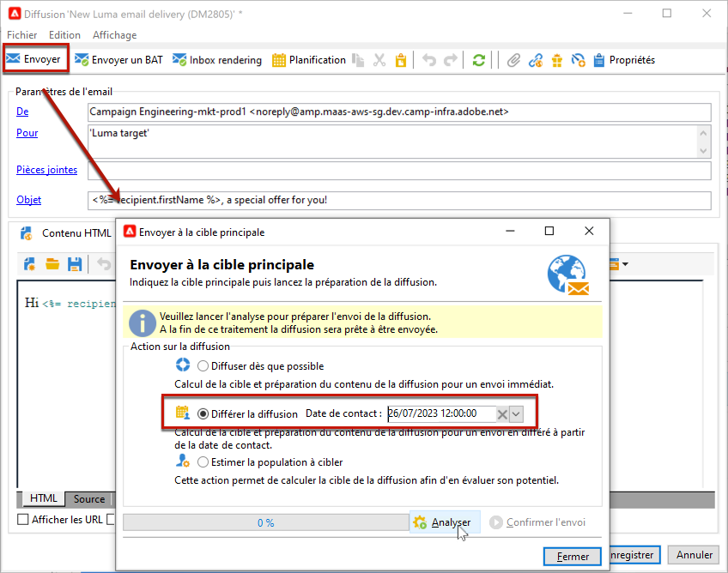The height and width of the screenshot is (573, 728).
Task: Click the Objet subject field
Action: point(399,201)
